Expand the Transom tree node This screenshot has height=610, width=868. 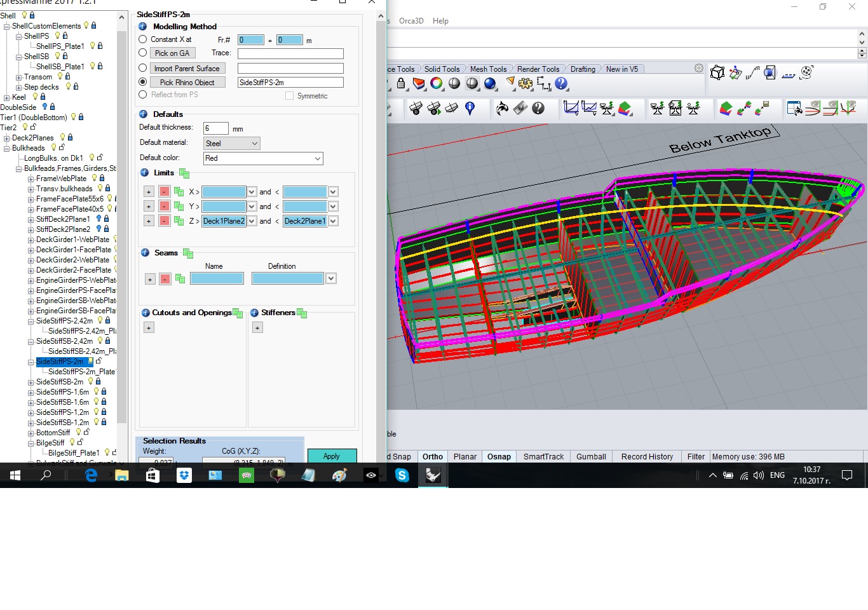point(18,78)
